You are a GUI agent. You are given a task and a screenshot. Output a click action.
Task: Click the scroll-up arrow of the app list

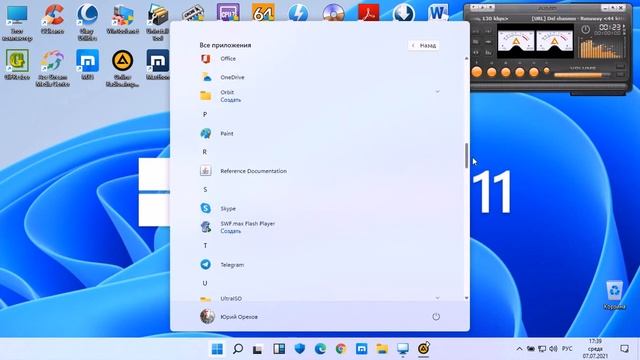pyautogui.click(x=467, y=59)
